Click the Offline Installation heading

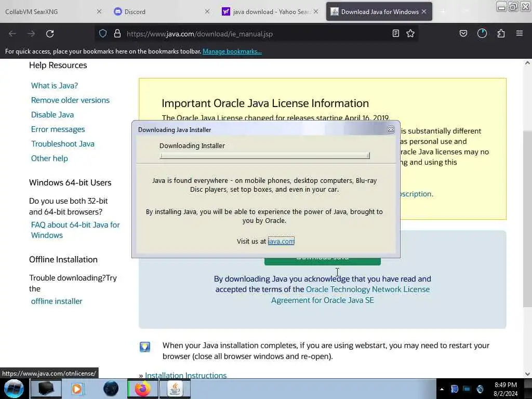tap(63, 260)
